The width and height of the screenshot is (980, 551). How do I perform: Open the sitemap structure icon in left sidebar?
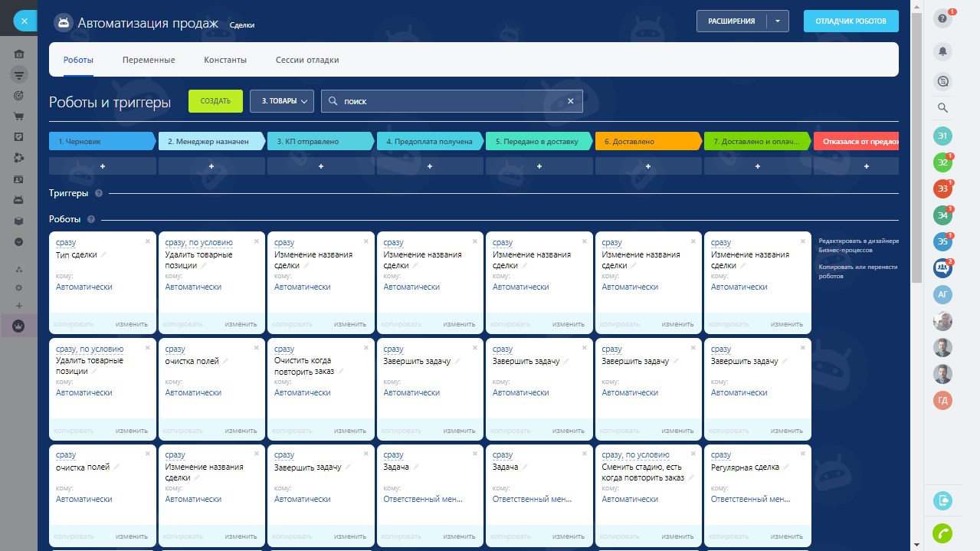tap(19, 269)
